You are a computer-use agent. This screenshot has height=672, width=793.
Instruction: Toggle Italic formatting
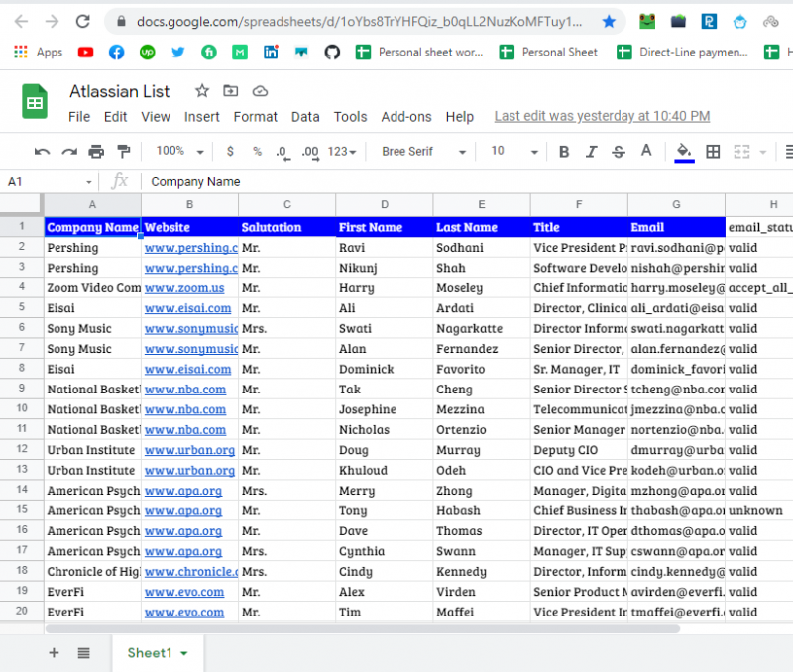(591, 152)
